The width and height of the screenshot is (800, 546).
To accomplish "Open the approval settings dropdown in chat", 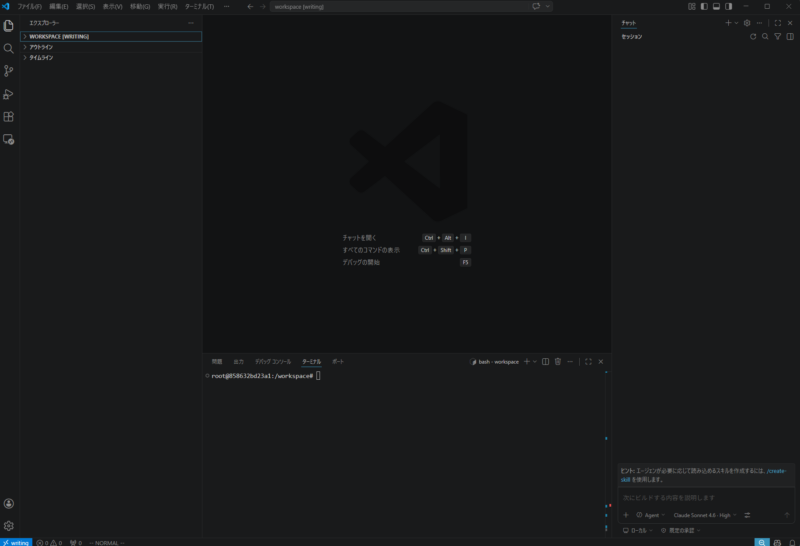I will [680, 531].
